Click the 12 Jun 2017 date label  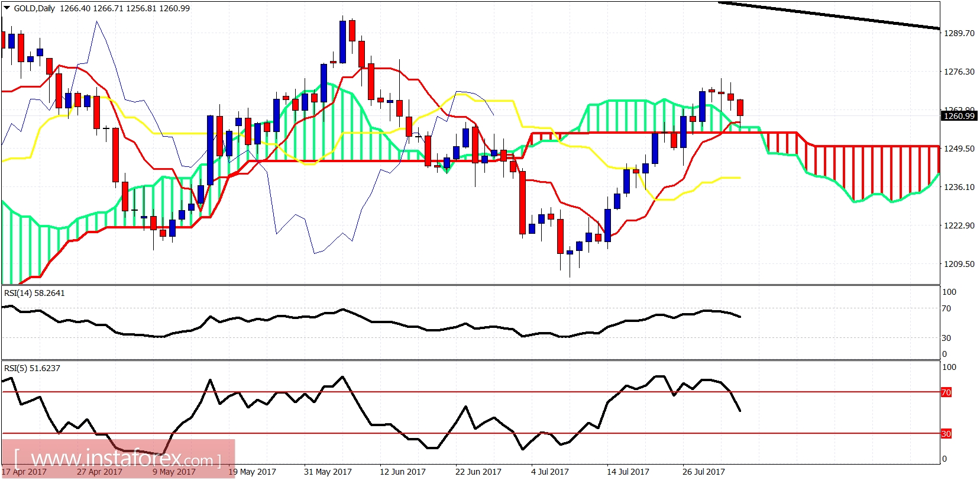pyautogui.click(x=403, y=472)
